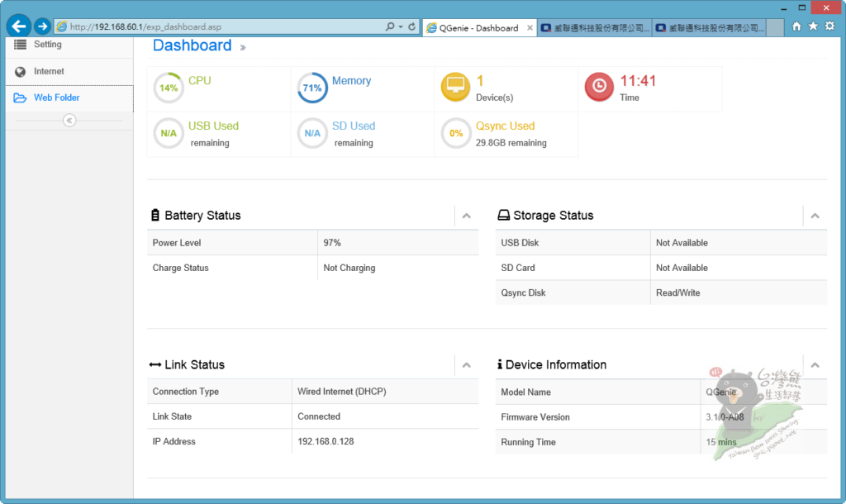Collapse the Link Status panel
846x504 pixels.
point(466,365)
